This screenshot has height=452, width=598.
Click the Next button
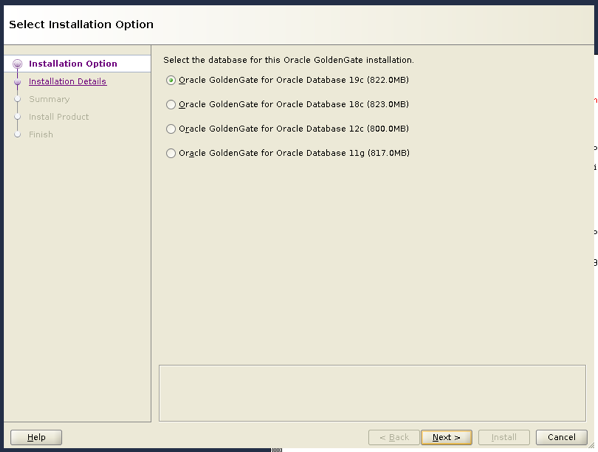click(x=446, y=437)
